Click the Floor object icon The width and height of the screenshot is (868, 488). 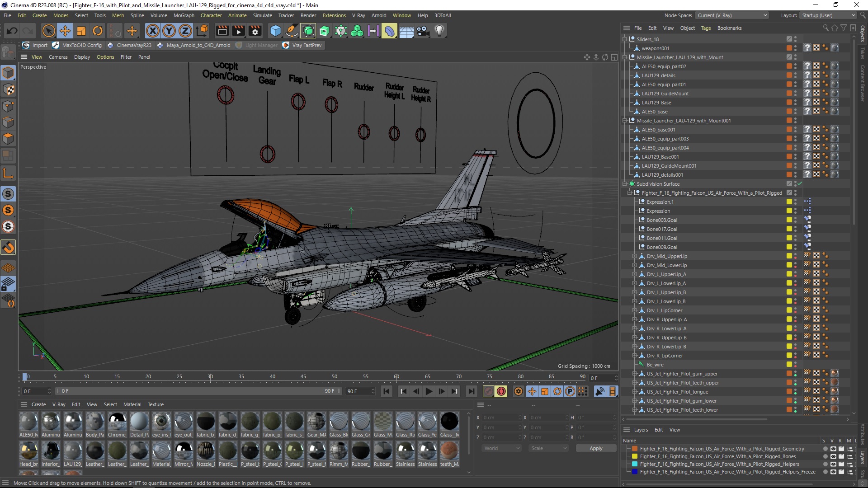[406, 31]
